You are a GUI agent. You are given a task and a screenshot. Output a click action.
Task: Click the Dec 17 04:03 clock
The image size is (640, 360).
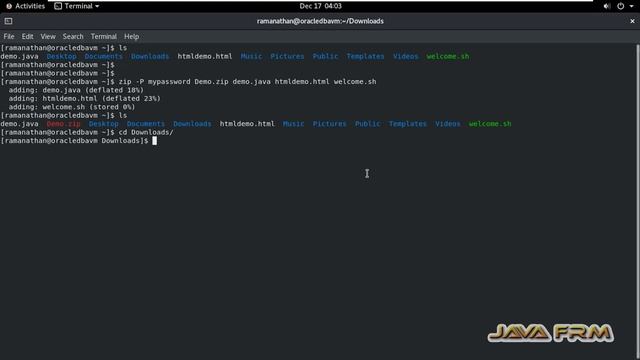pyautogui.click(x=320, y=6)
